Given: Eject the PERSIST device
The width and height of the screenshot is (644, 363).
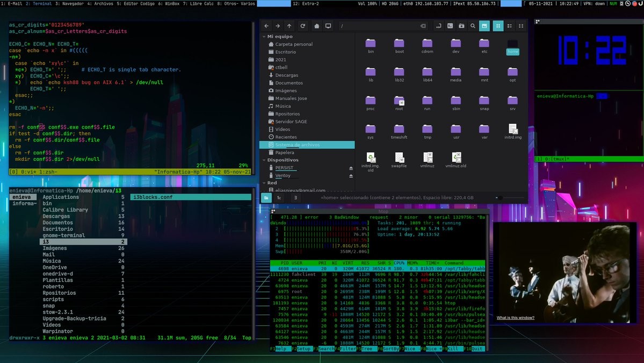Looking at the screenshot, I should (x=351, y=168).
